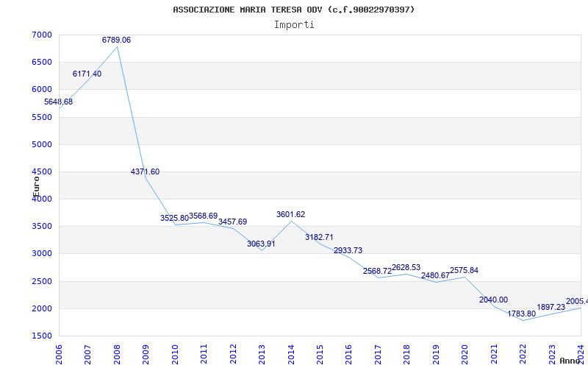
Task: Click the data label 5648.68
Action: [59, 102]
